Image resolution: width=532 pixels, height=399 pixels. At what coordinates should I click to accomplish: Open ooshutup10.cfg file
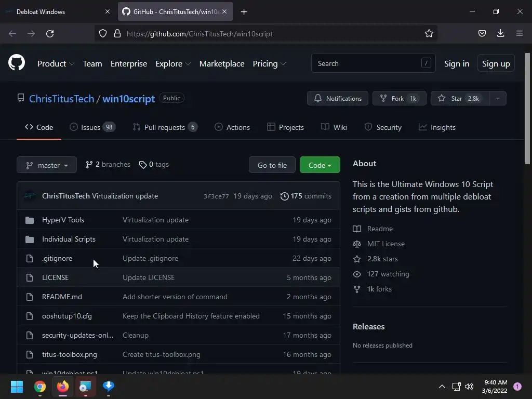(67, 316)
